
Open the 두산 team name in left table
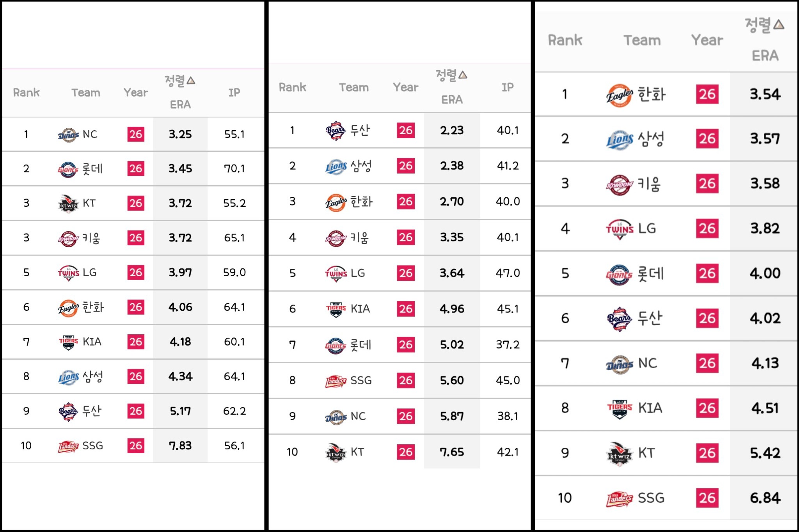click(x=92, y=411)
